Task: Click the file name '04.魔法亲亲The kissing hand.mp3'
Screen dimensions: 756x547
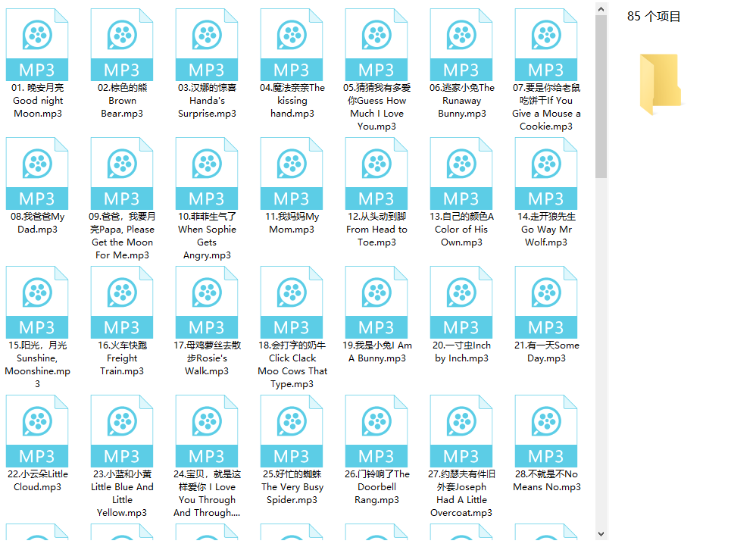Action: [x=292, y=101]
